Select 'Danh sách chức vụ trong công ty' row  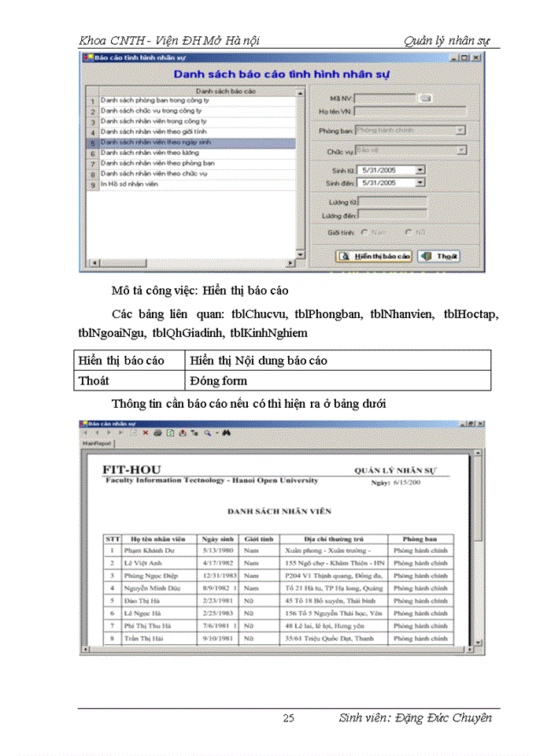(x=191, y=111)
